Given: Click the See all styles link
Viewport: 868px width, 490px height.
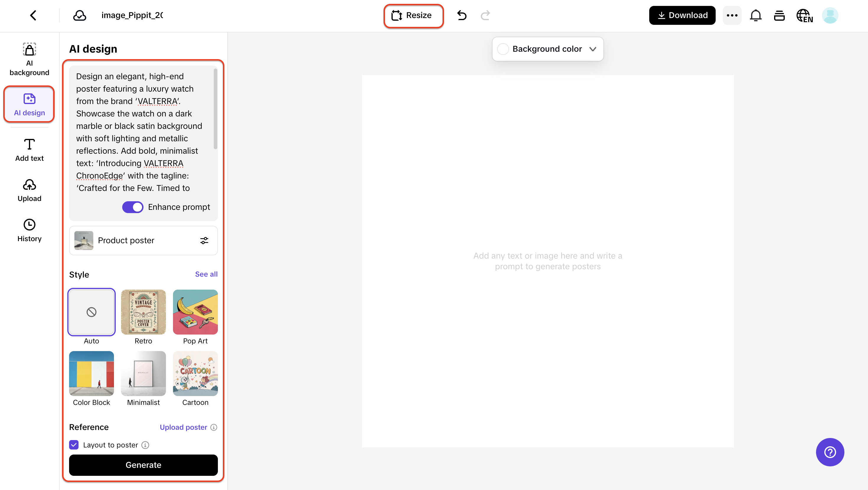Looking at the screenshot, I should (x=206, y=274).
